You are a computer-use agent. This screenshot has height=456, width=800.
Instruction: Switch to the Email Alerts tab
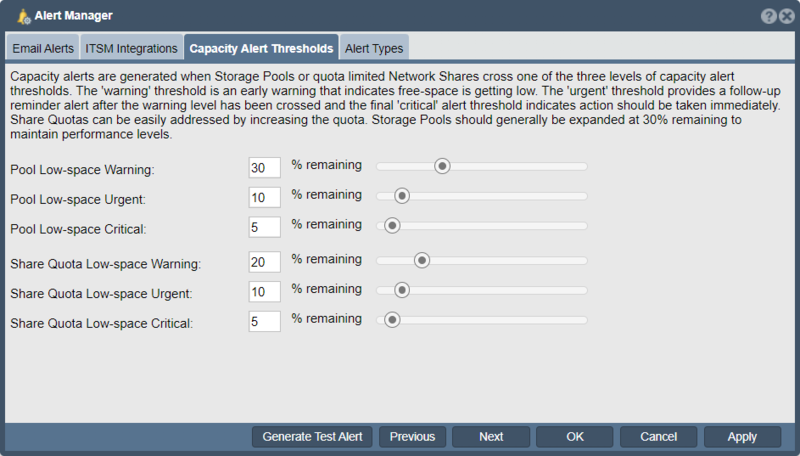point(43,48)
